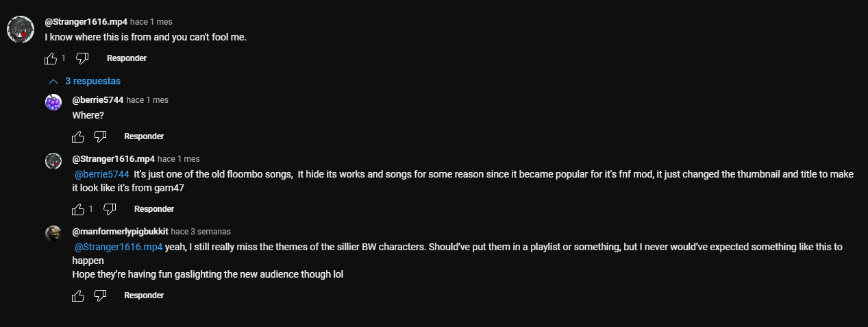Click @manformerlypigbukkit's avatar image

(x=53, y=233)
